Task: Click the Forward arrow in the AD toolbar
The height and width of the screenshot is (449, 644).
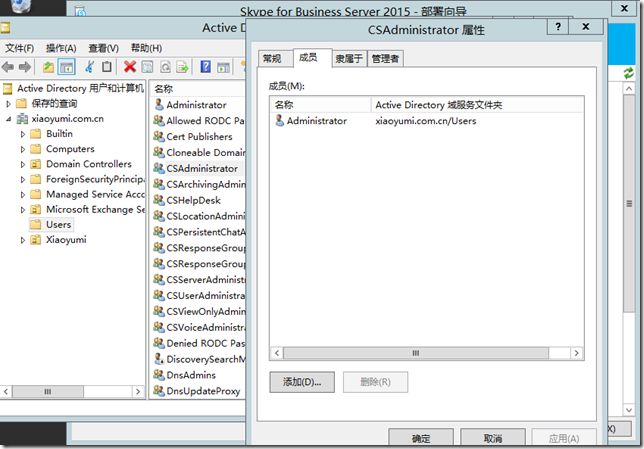Action: pos(25,67)
